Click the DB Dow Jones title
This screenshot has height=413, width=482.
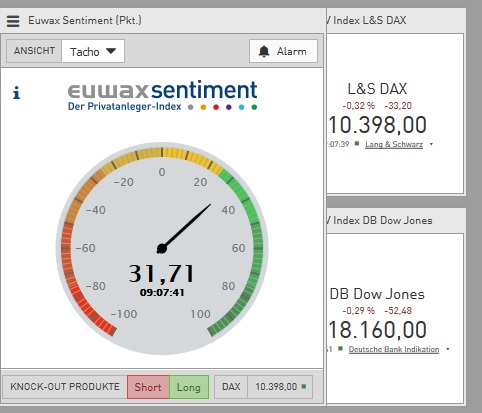[377, 294]
